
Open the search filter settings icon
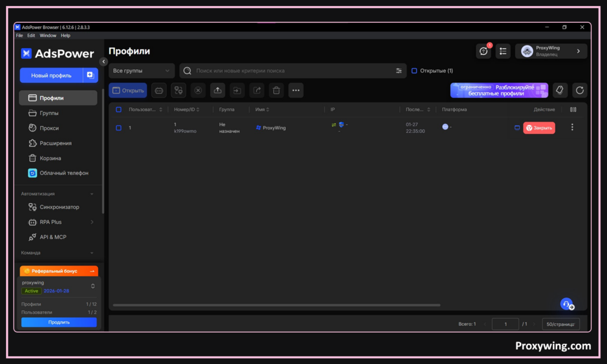click(399, 71)
